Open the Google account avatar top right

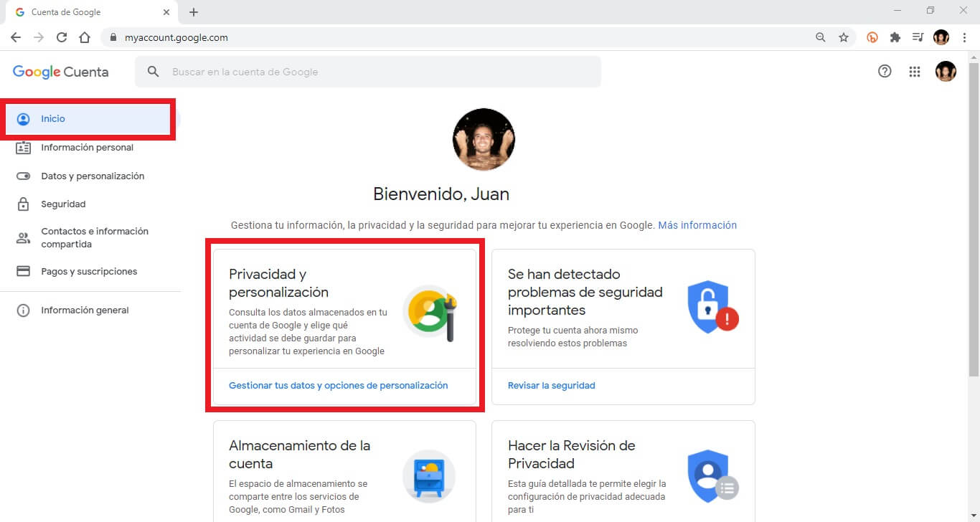click(x=946, y=71)
